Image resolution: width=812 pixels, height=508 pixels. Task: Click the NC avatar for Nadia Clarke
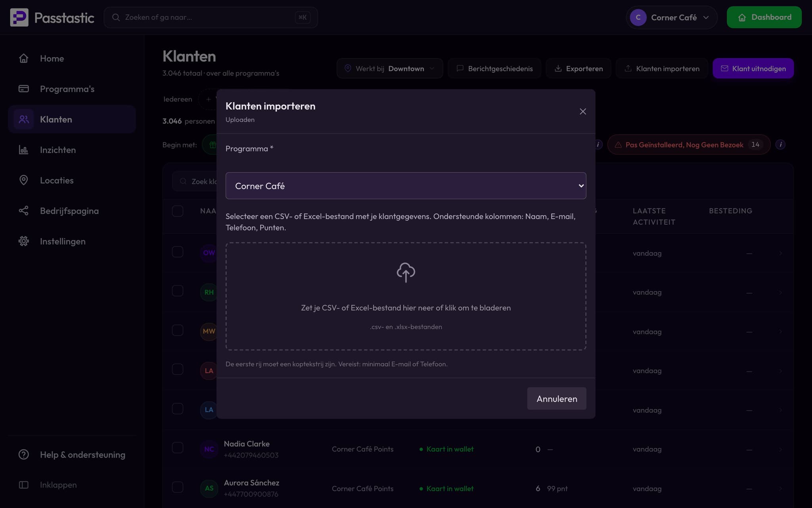[x=209, y=449]
